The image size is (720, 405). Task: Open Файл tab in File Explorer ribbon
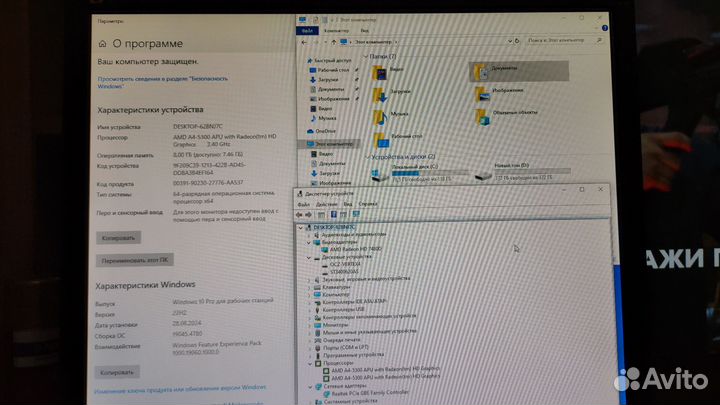(307, 31)
